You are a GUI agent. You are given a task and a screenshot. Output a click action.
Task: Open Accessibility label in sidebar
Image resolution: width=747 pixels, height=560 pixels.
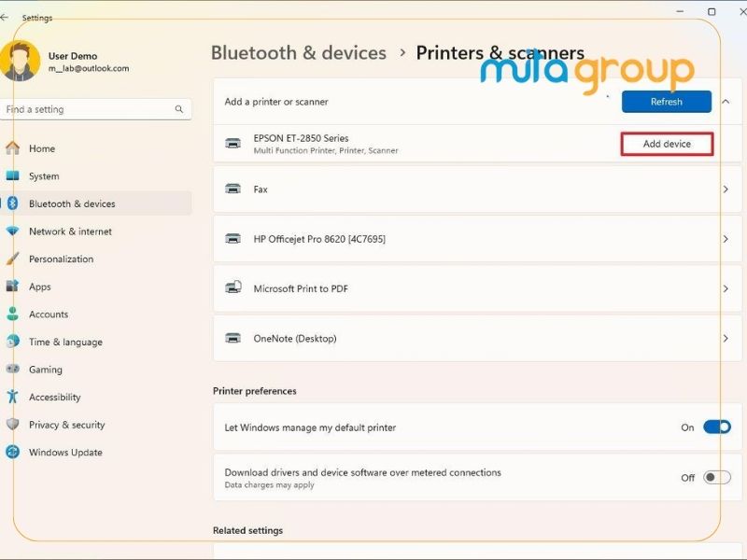(55, 398)
